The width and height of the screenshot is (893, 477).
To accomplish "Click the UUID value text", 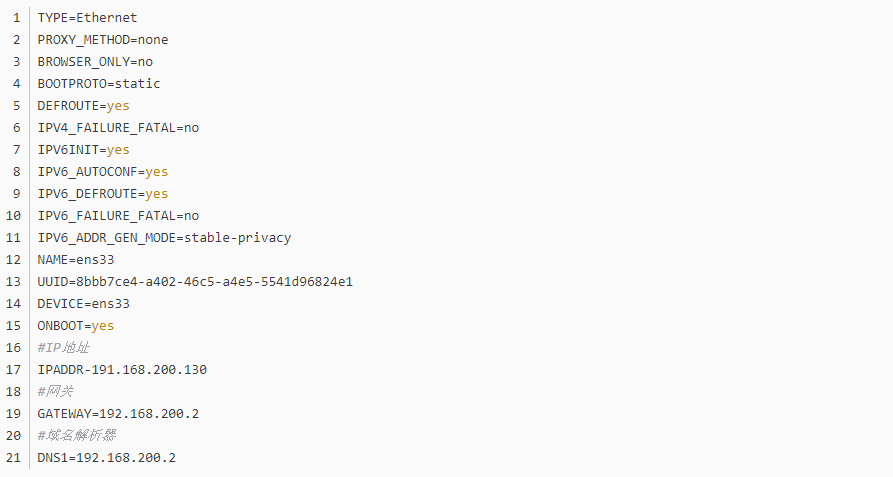I will pos(214,282).
